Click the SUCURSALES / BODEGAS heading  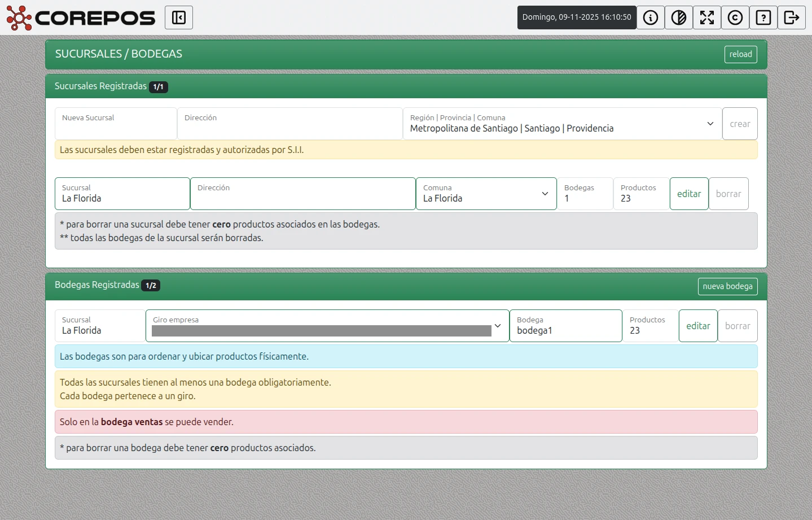coord(118,54)
